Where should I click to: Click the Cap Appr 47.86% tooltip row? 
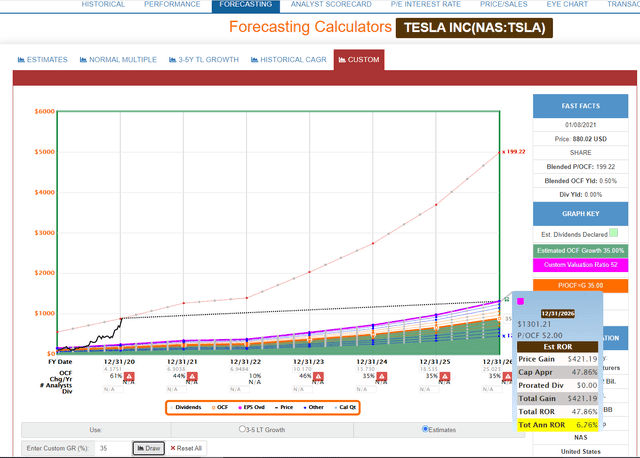558,372
